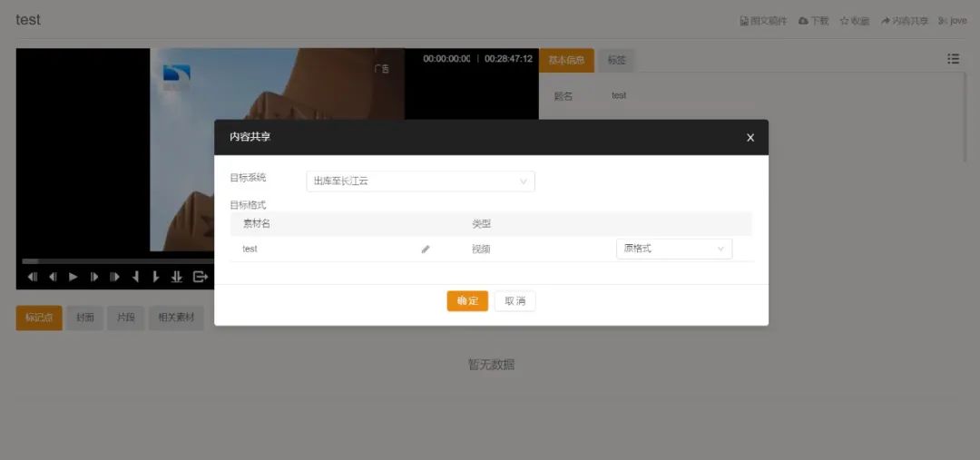The width and height of the screenshot is (980, 460).
Task: Edit material name test with pencil icon
Action: (x=426, y=249)
